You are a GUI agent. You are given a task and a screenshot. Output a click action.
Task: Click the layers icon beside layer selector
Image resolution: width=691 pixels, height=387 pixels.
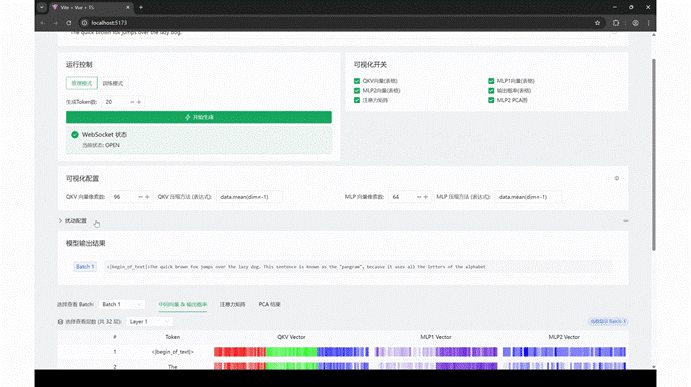click(60, 322)
